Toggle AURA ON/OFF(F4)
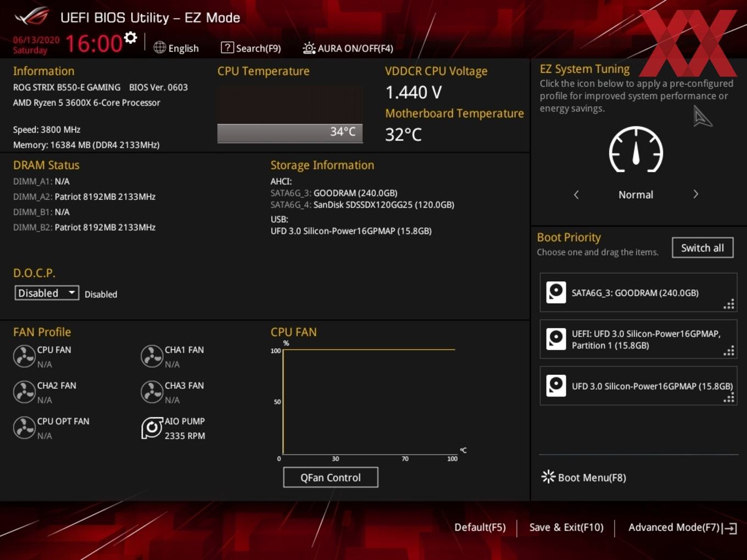The width and height of the screenshot is (747, 560). 348,48
